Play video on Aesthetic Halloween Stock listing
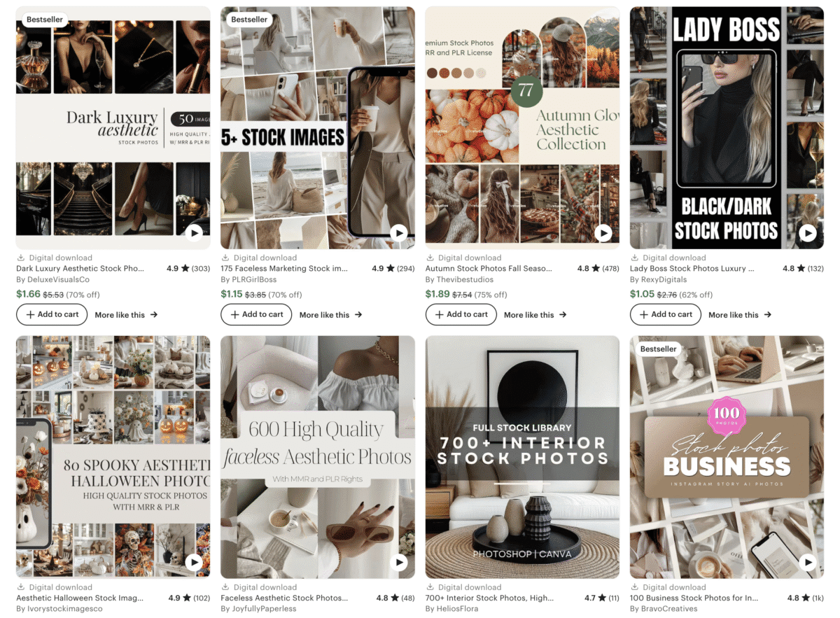The image size is (840, 618). pos(194,562)
